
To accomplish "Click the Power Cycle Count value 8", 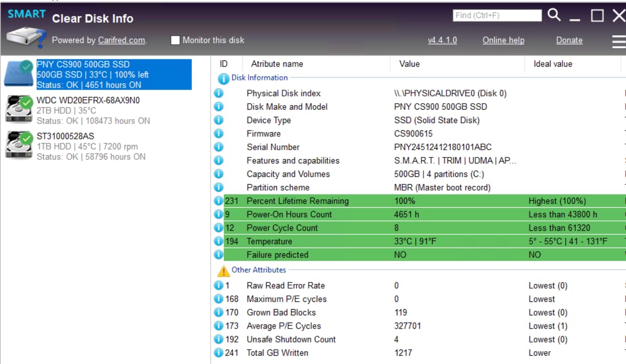I will point(396,228).
